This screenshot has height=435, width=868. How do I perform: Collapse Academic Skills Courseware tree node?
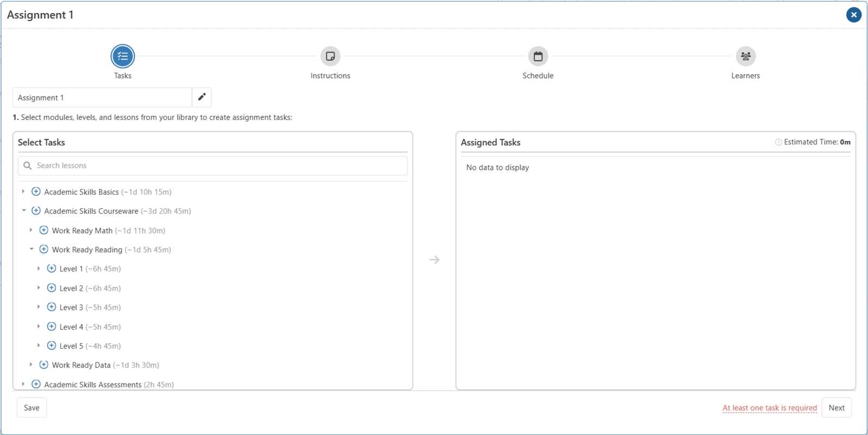(x=23, y=210)
